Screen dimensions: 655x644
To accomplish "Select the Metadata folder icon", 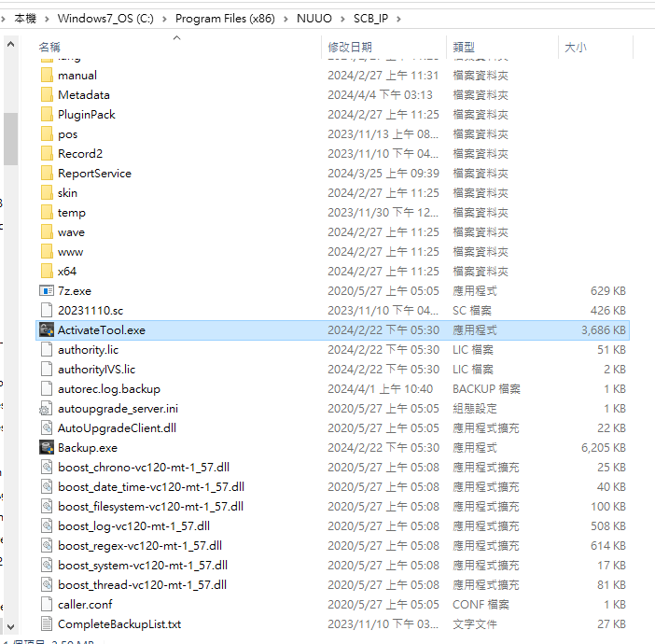I will (x=47, y=95).
